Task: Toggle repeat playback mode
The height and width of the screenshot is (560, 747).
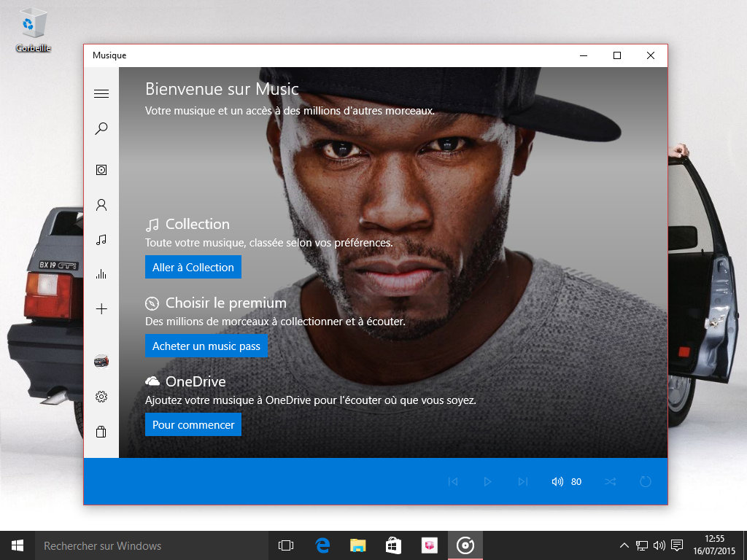Action: (x=645, y=481)
